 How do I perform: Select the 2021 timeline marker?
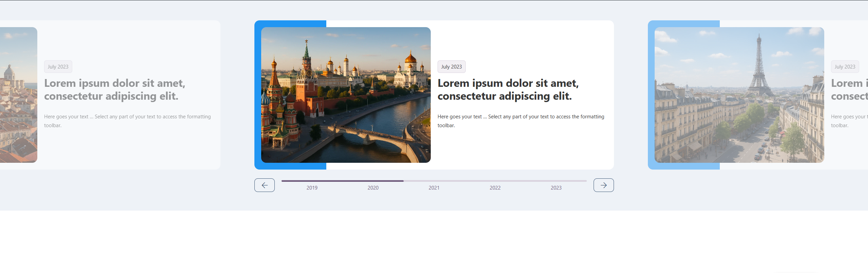pos(434,188)
